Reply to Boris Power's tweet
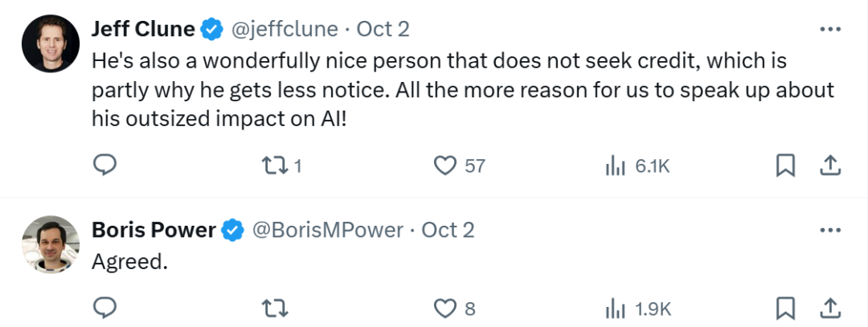868x327 pixels. [105, 308]
